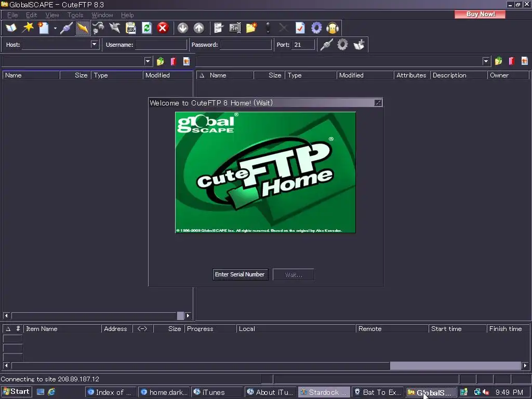This screenshot has height=399, width=532.
Task: Sort local pane by Name column
Action: click(x=31, y=75)
